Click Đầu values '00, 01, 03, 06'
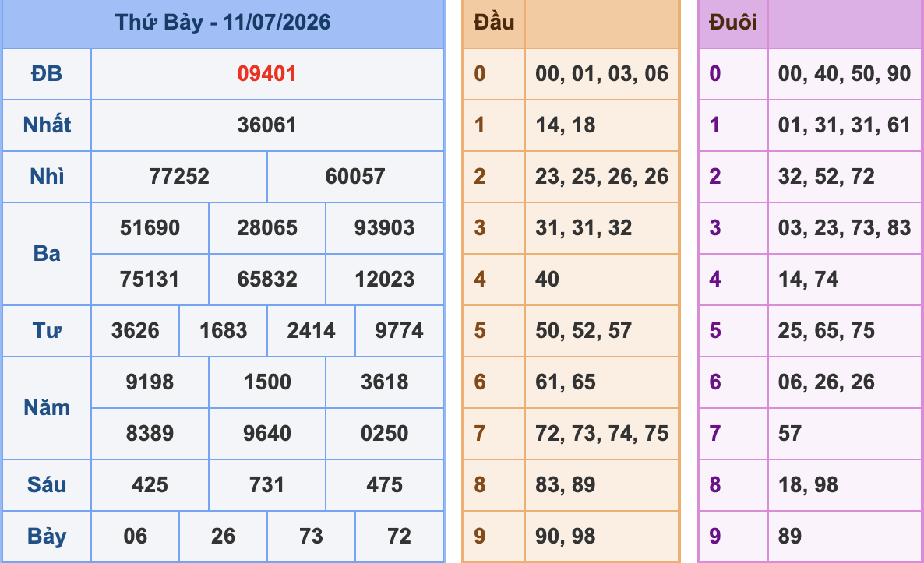 pos(601,74)
